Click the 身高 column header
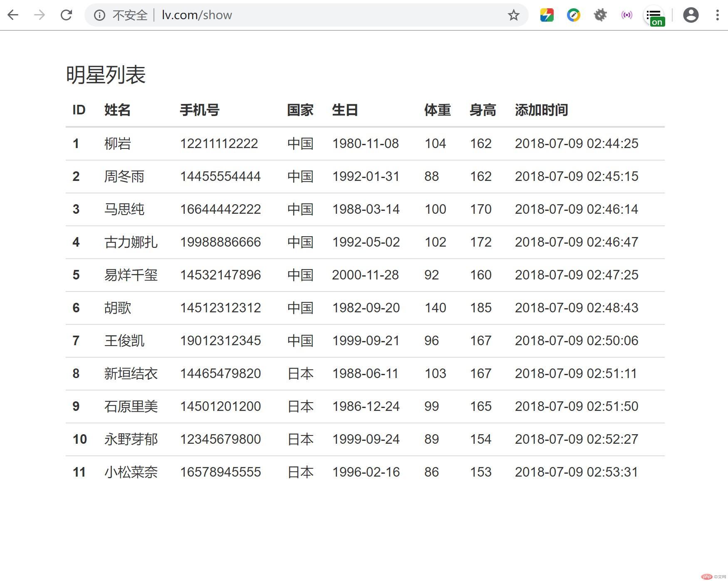This screenshot has height=581, width=728. pos(483,110)
